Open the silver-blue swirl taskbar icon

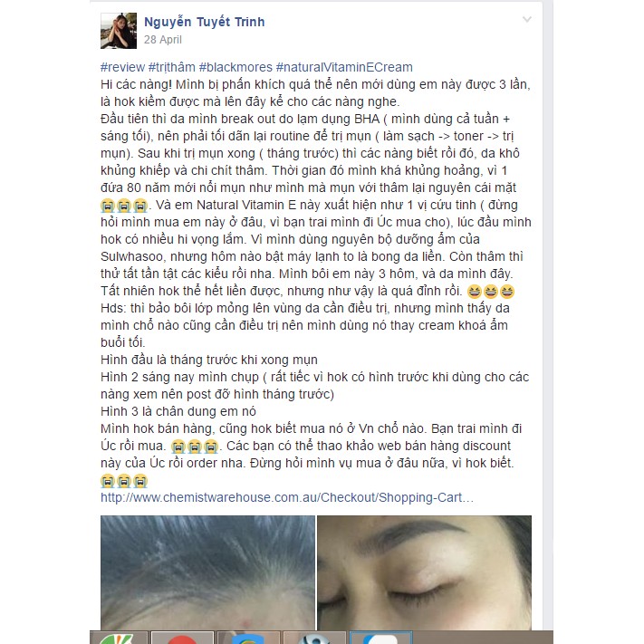click(x=314, y=638)
